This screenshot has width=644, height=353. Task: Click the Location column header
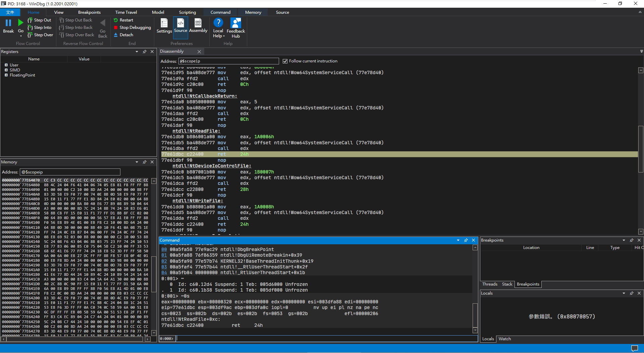pyautogui.click(x=531, y=248)
